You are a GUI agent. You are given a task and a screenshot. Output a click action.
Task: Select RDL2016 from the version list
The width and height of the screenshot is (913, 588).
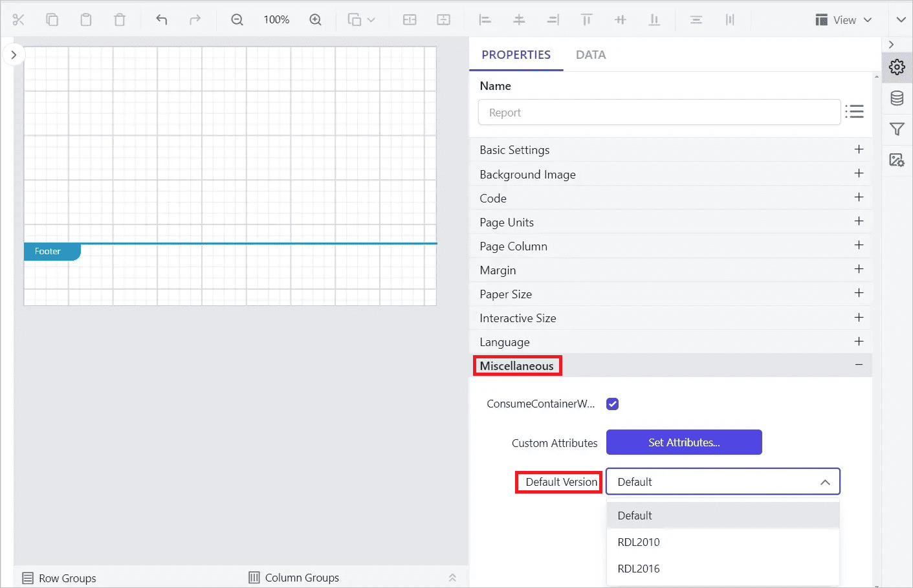point(639,569)
